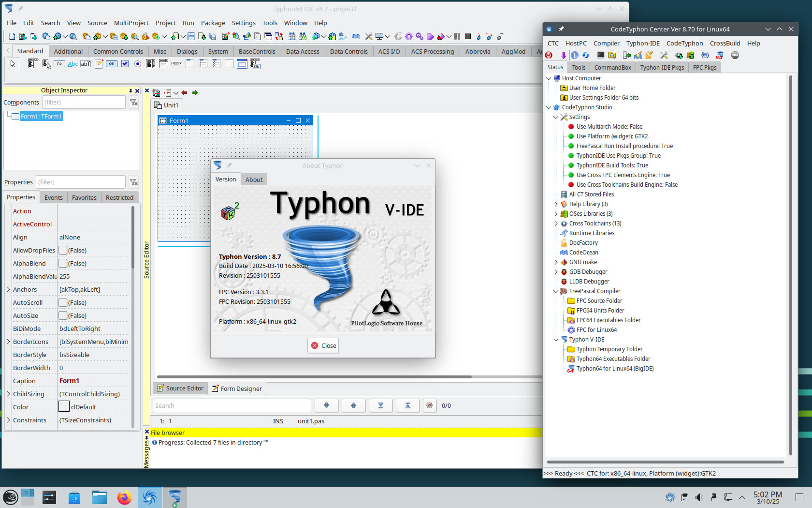Click the search previous up-arrow button
This screenshot has width=812, height=508.
(353, 405)
